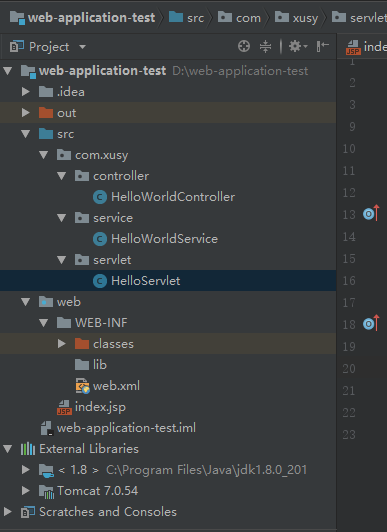
Task: Click the override gutter marker at line 18
Action: pyautogui.click(x=370, y=323)
